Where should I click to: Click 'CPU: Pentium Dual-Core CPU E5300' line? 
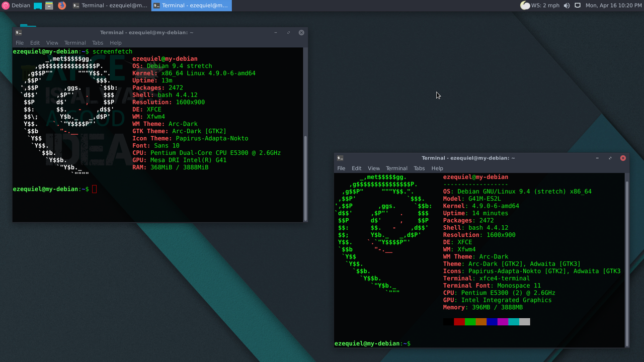(206, 153)
